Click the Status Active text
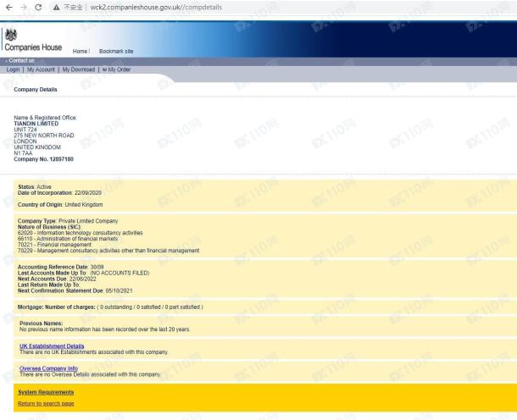 click(x=35, y=187)
